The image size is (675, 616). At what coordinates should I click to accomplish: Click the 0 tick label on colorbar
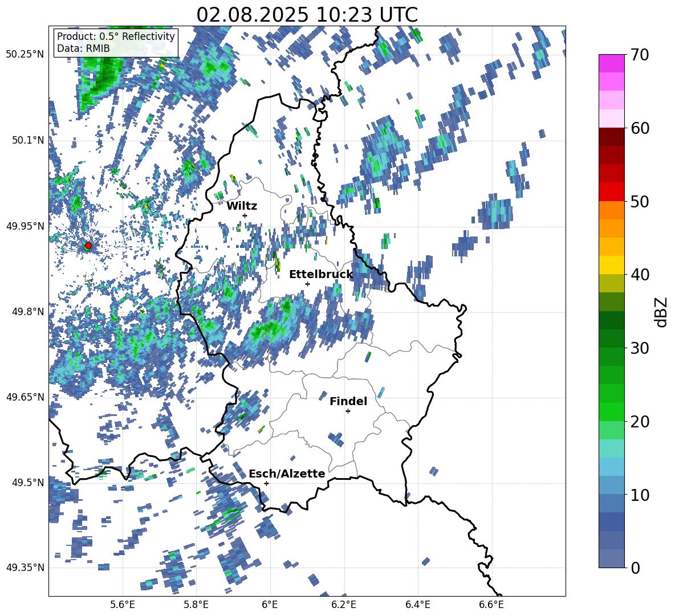(x=636, y=568)
